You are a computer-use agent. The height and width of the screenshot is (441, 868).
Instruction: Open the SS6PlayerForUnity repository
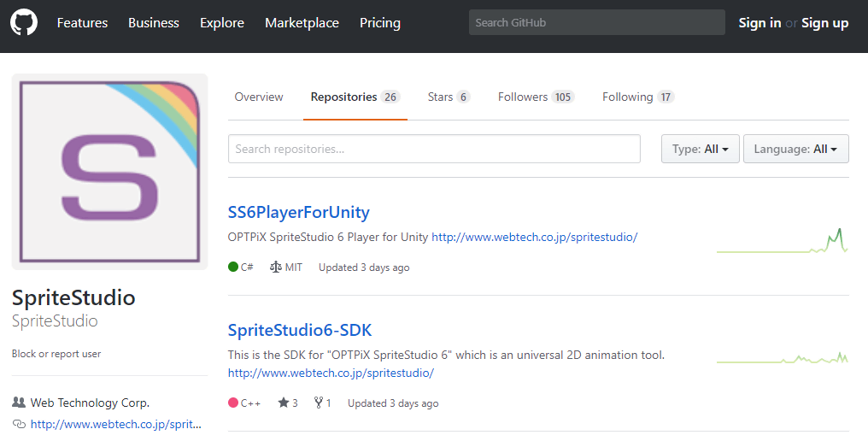tap(298, 212)
